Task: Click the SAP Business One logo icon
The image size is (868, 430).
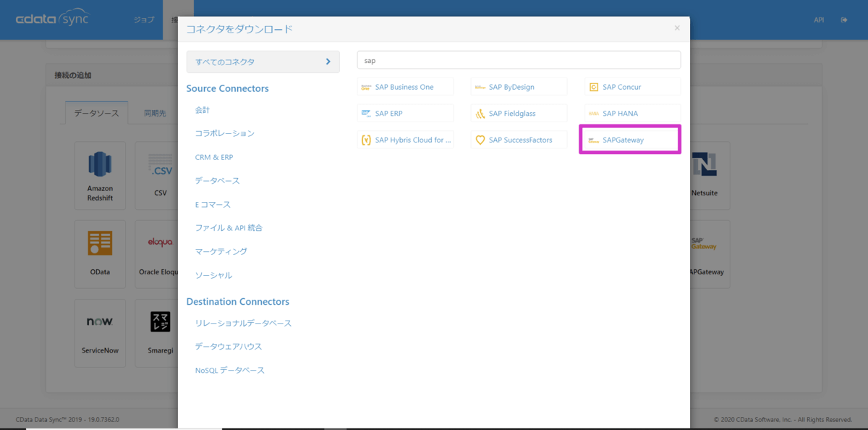Action: tap(366, 87)
